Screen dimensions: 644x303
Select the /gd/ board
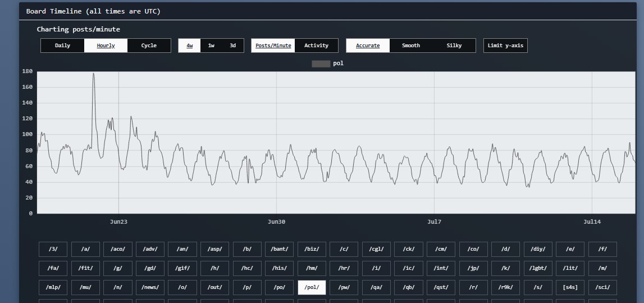pos(150,269)
